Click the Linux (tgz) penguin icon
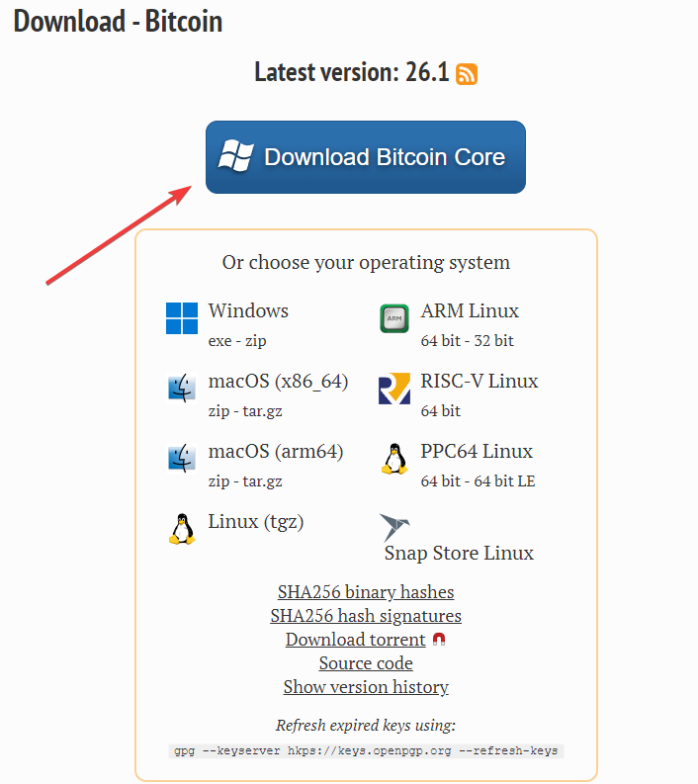 (182, 529)
